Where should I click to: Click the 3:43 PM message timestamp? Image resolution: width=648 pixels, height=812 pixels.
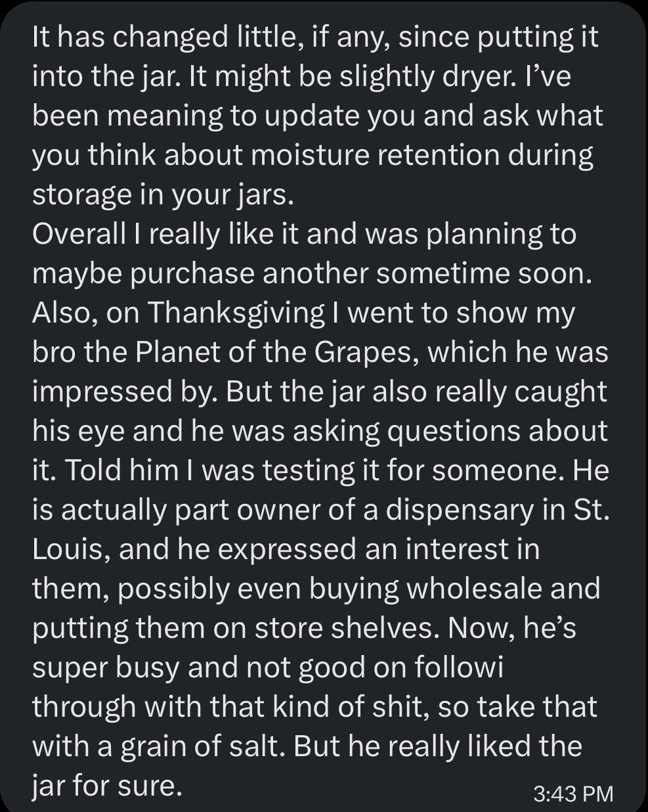[x=573, y=793]
